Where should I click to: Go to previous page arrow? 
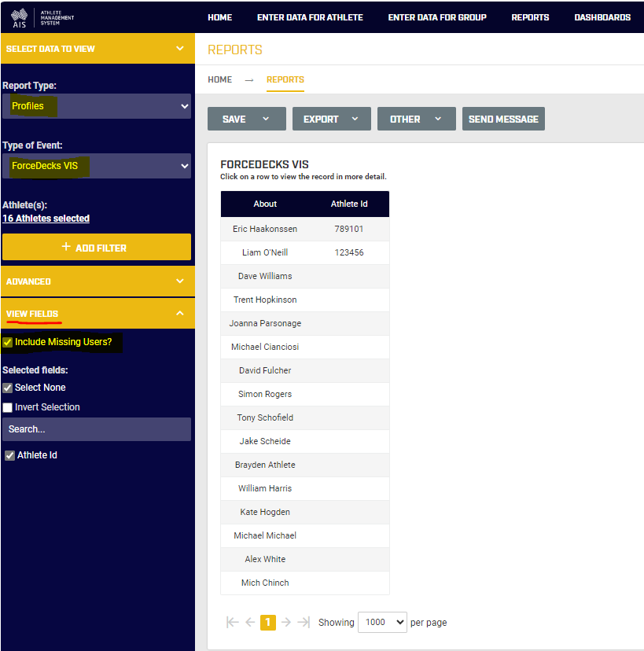coord(250,622)
